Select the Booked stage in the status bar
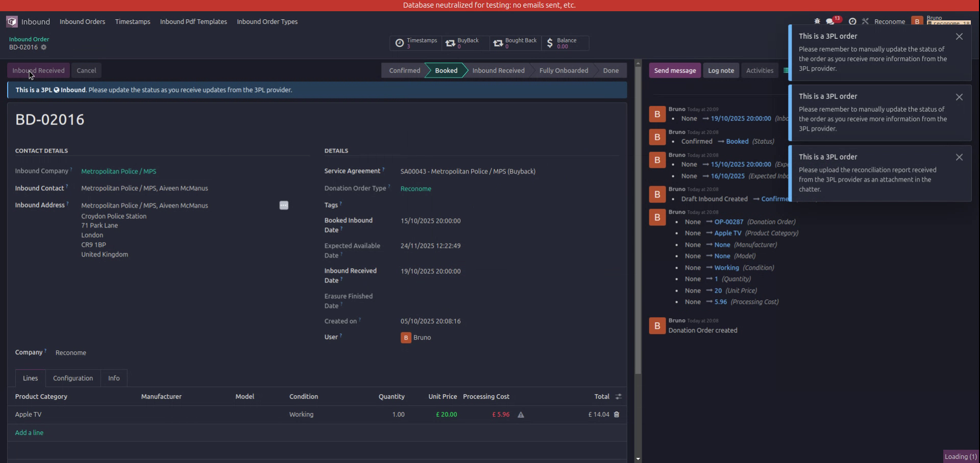 (445, 70)
